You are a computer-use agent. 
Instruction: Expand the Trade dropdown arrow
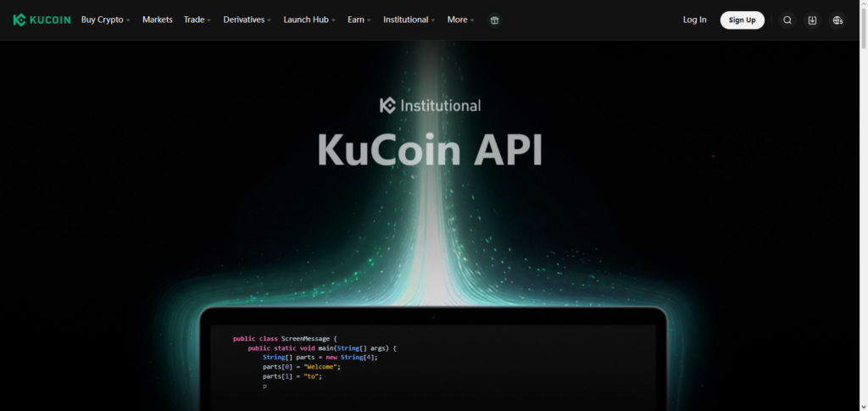click(x=209, y=20)
